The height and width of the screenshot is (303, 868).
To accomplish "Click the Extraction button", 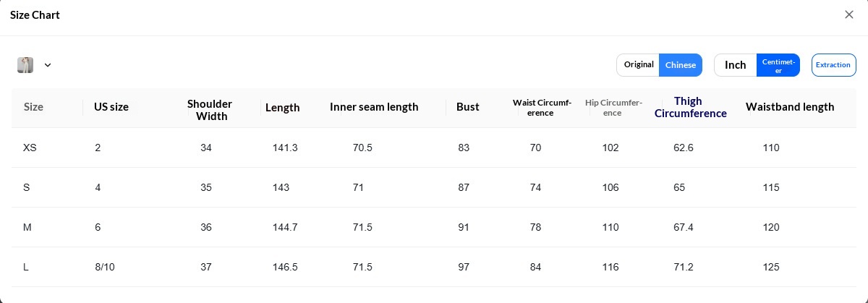I will pos(833,65).
